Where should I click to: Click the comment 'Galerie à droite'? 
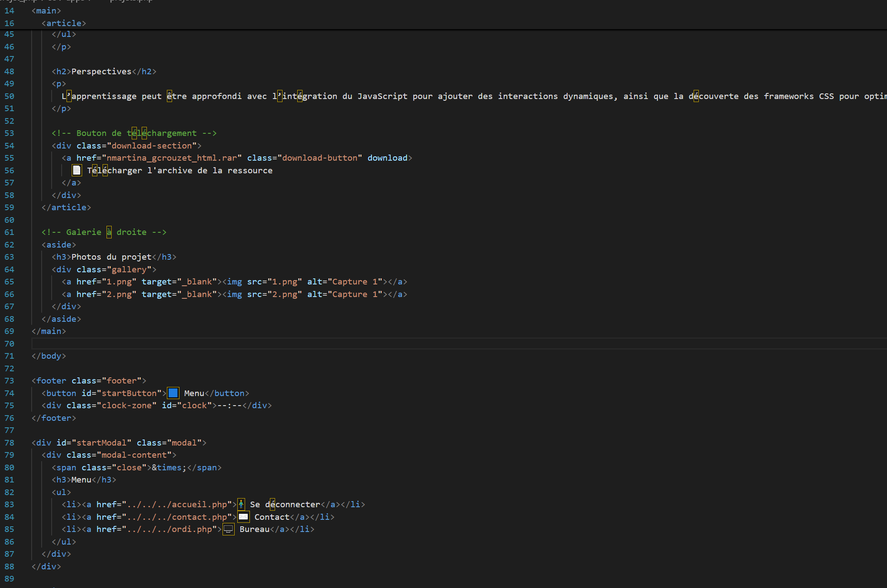click(x=106, y=232)
